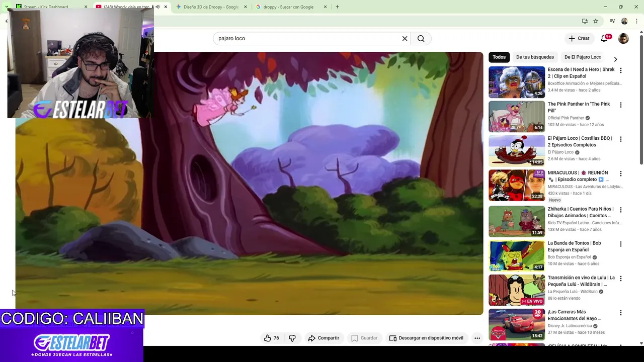Open 'Zhiharka | Cuentos Para Niños' title

point(581,212)
